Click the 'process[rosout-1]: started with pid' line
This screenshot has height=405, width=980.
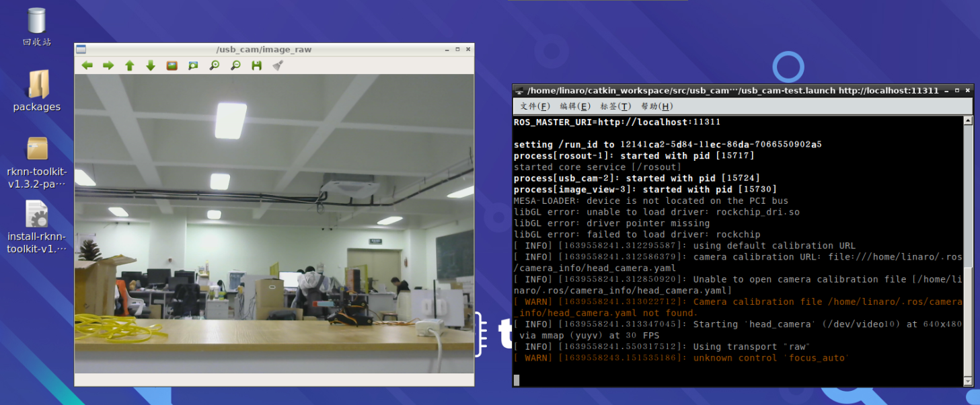[x=634, y=156]
